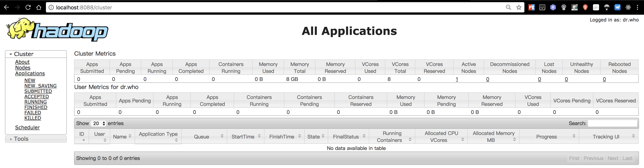Click the zoom magnifier icon in address bar
The height and width of the screenshot is (168, 644).
click(x=508, y=7)
